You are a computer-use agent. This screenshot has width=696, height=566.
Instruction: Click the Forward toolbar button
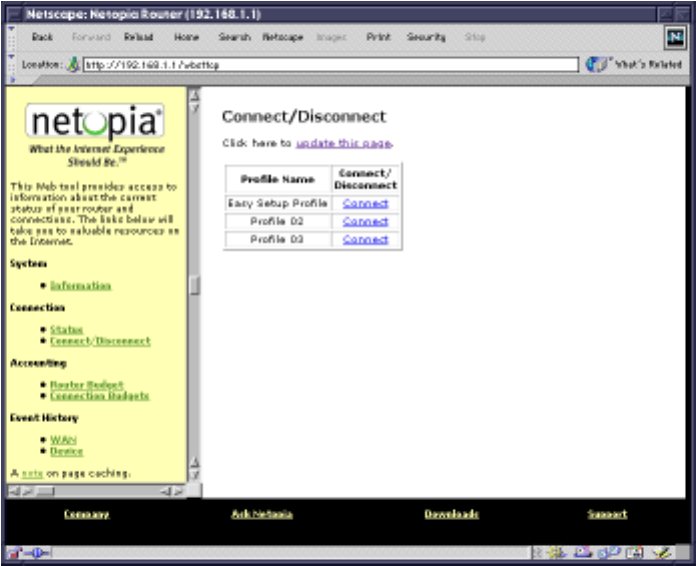91,37
